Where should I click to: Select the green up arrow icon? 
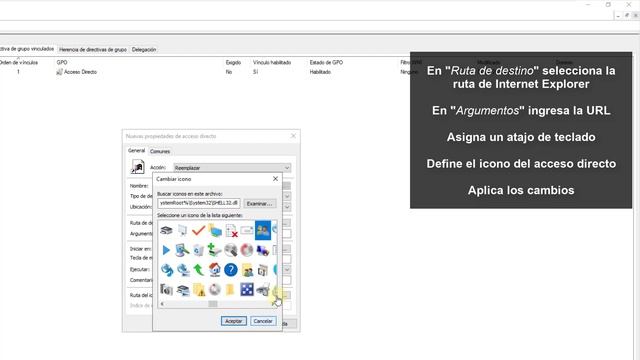(198, 270)
